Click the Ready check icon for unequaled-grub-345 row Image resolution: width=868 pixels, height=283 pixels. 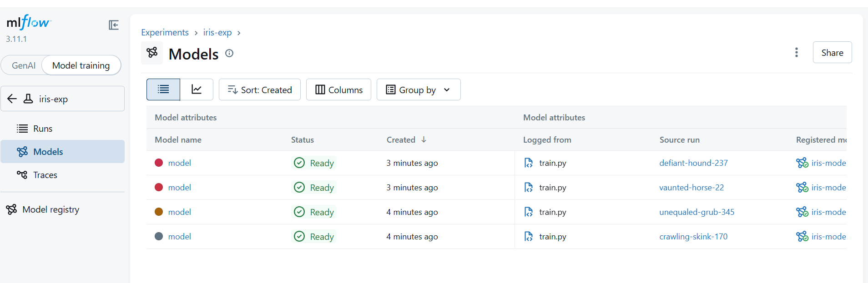pyautogui.click(x=299, y=212)
